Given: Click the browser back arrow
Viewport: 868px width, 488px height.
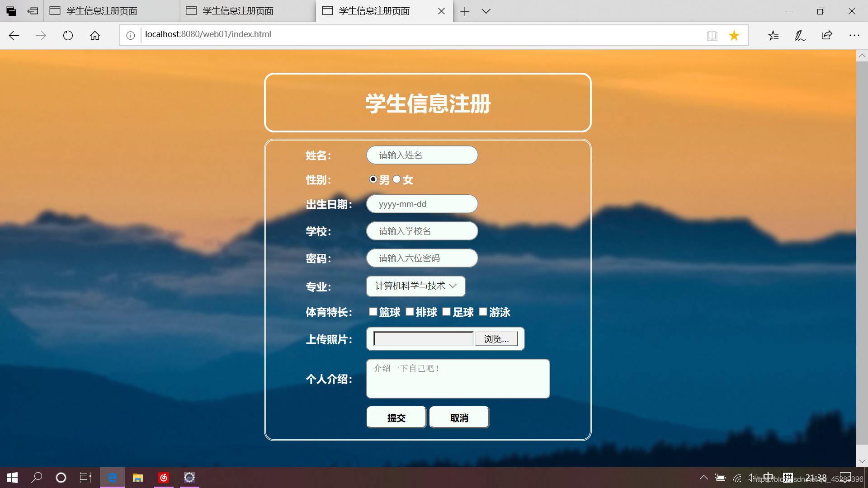Looking at the screenshot, I should (14, 35).
